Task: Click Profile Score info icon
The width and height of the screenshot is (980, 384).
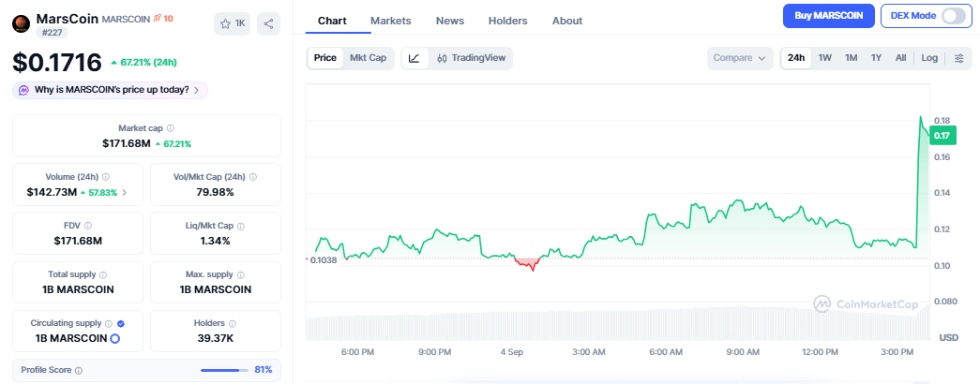Action: [79, 370]
